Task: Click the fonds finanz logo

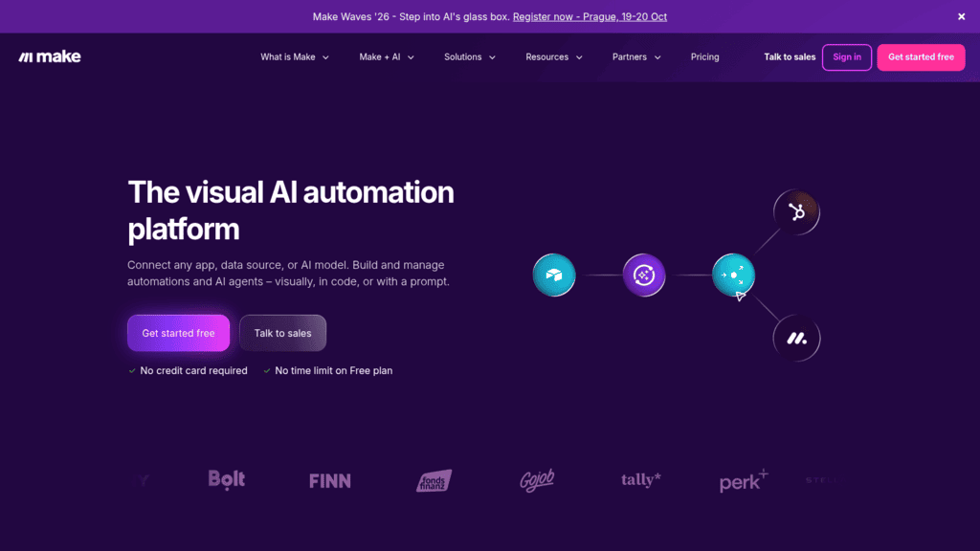Action: (x=434, y=480)
